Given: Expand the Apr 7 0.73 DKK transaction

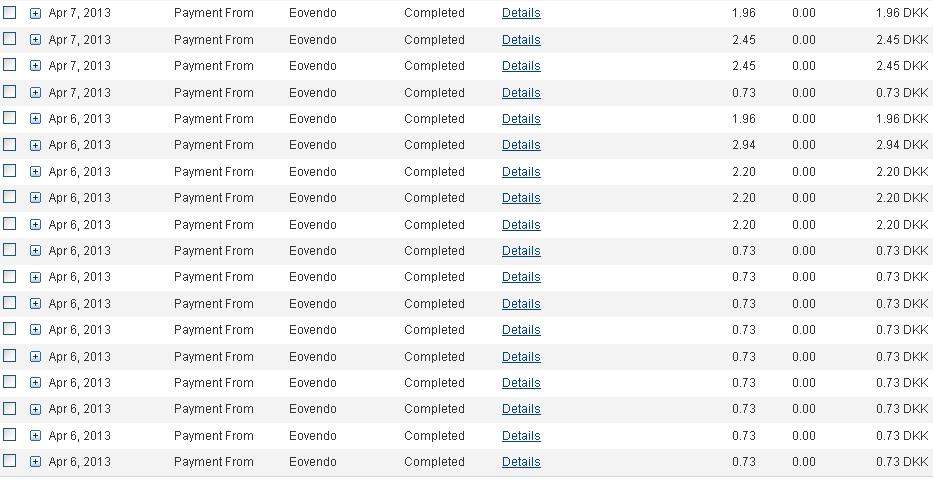Looking at the screenshot, I should pos(36,93).
